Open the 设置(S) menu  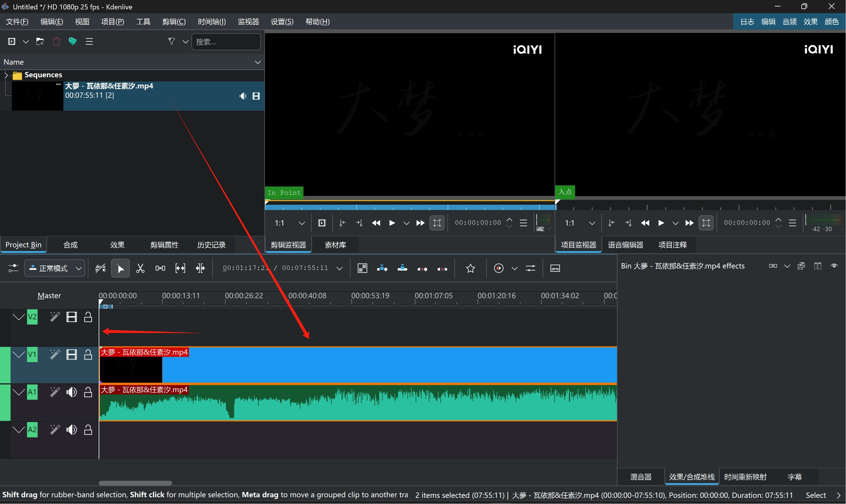tap(282, 22)
